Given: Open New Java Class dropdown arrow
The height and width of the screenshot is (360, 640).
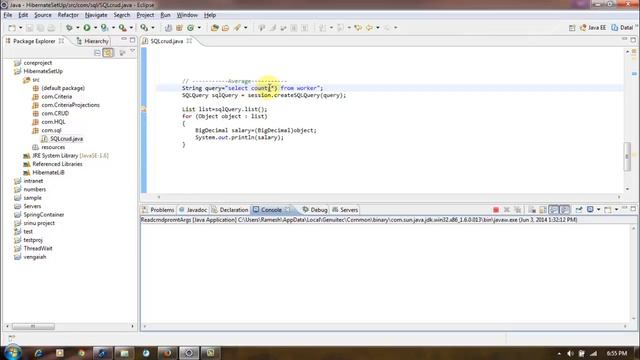Looking at the screenshot, I should point(199,28).
